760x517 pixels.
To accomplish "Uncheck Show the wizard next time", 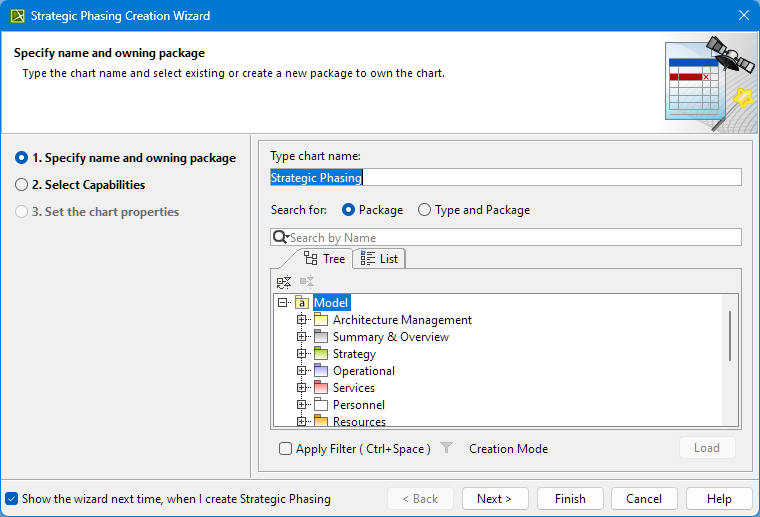I will 11,498.
